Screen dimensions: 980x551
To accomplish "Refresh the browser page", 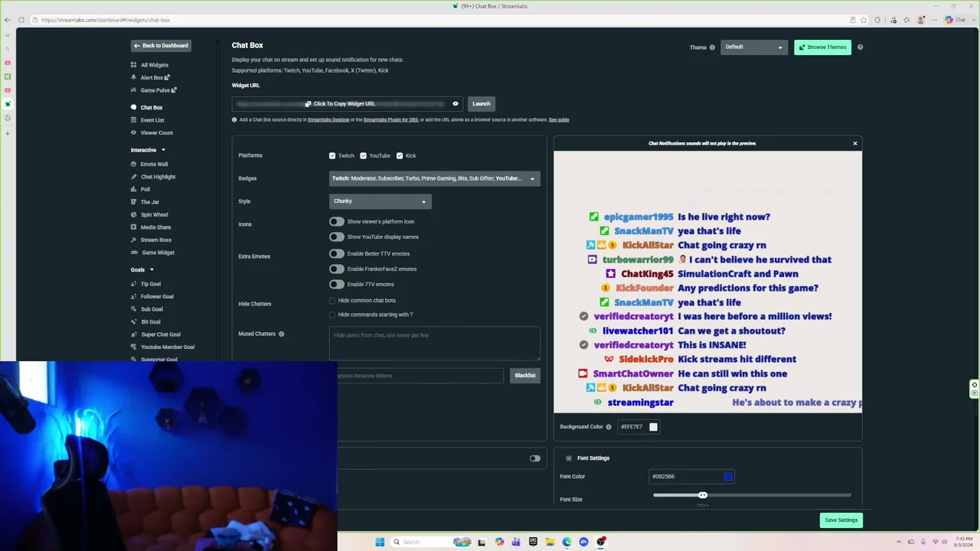I will pos(21,20).
